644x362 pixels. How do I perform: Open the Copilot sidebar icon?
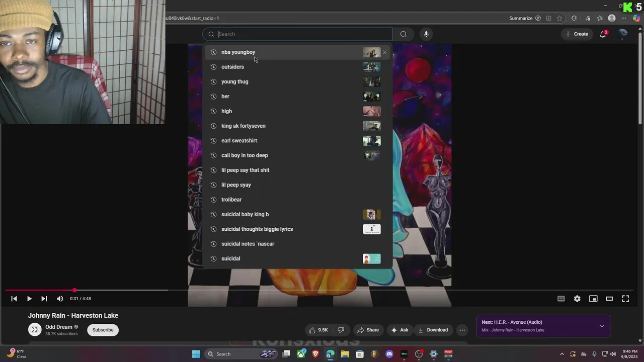tap(637, 18)
